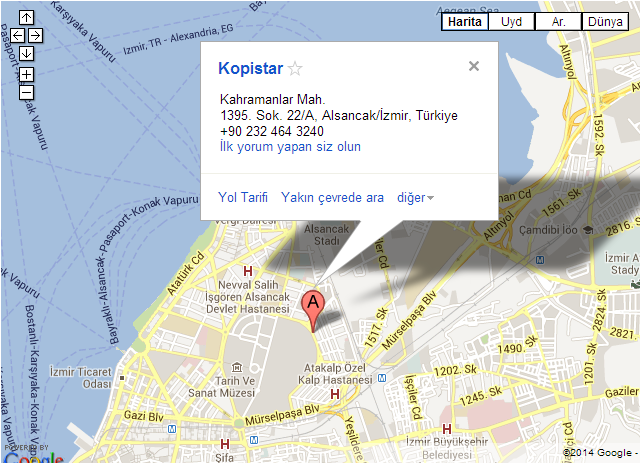Click 'İşçiler Cd' street label
The width and height of the screenshot is (640, 463).
(412, 397)
